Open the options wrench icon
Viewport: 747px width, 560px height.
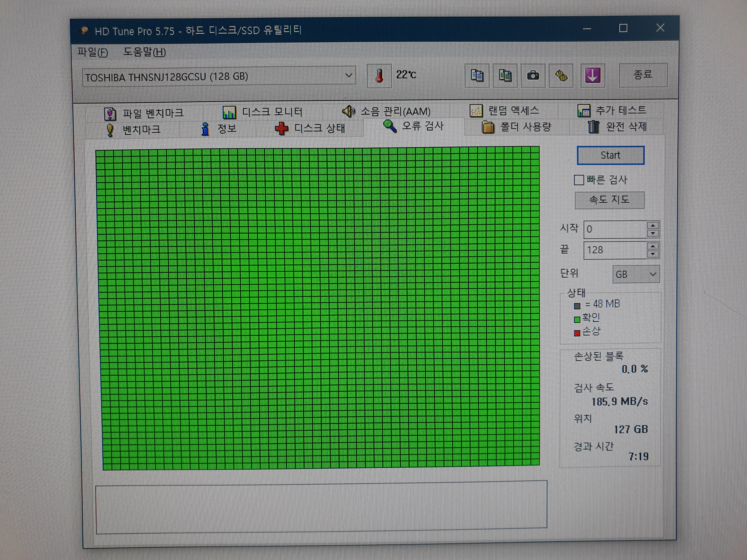point(561,75)
